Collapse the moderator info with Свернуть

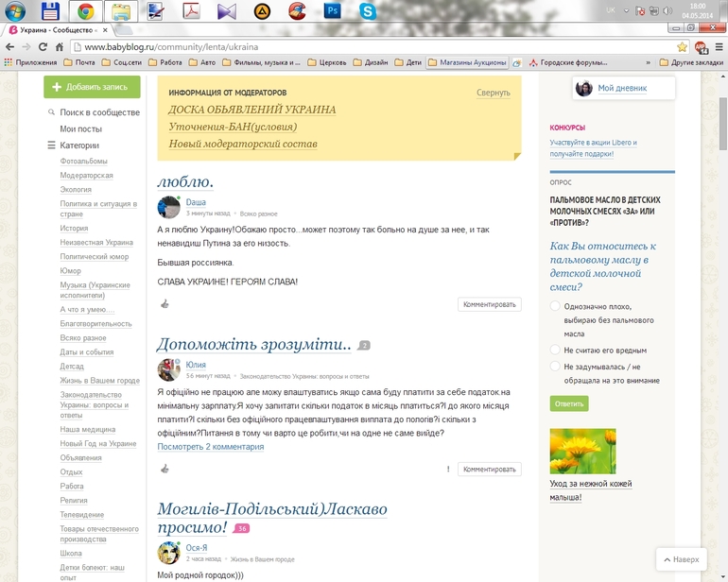[x=493, y=93]
